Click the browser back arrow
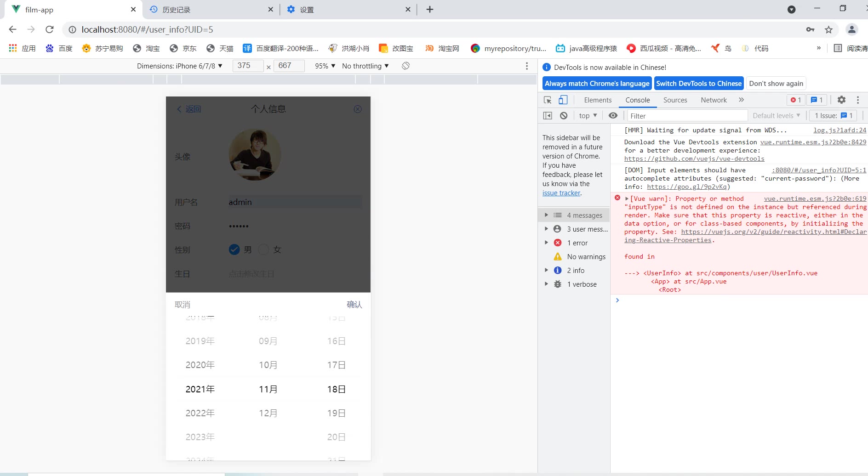This screenshot has height=476, width=868. click(12, 29)
